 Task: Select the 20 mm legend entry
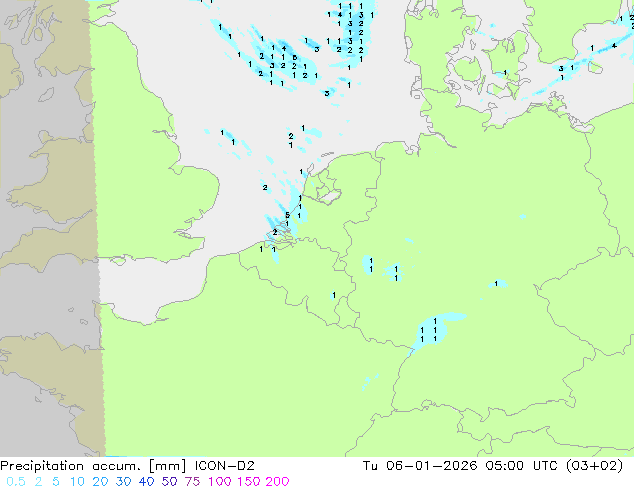(100, 482)
